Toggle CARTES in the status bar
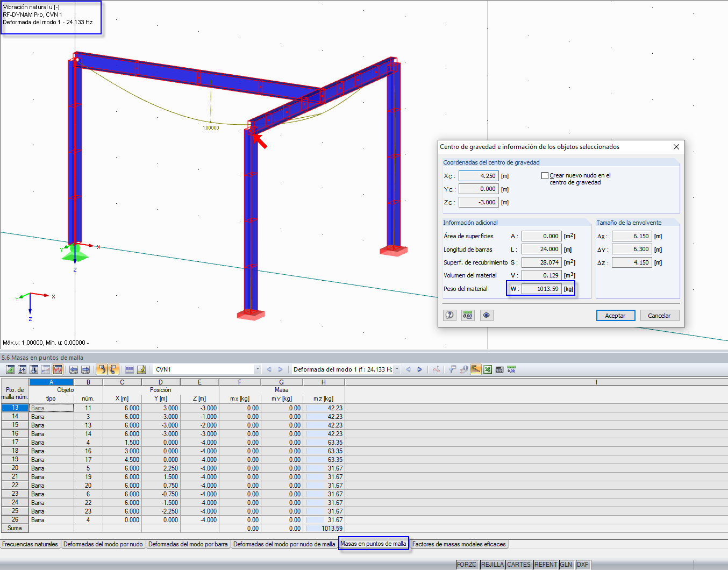Image resolution: width=728 pixels, height=570 pixels. (x=519, y=565)
